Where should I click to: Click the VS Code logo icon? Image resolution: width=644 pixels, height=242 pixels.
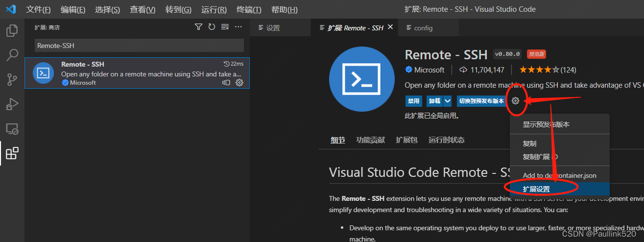point(11,9)
